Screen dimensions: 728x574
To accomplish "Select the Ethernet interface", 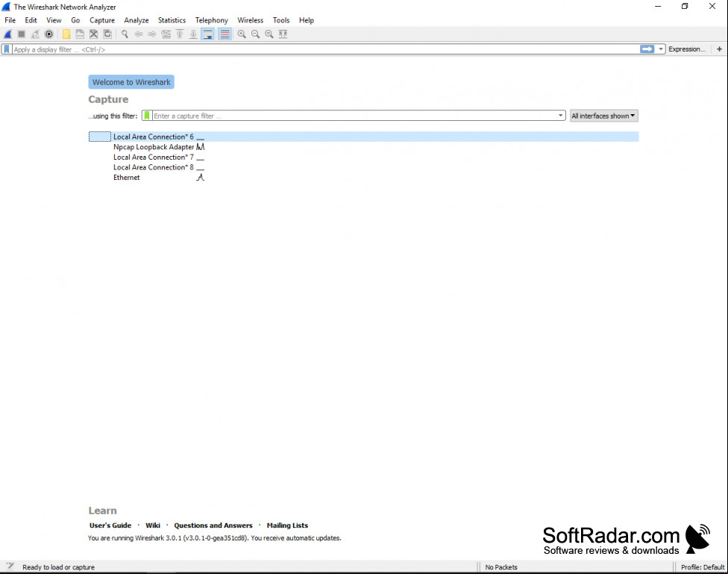I will pyautogui.click(x=363, y=178).
